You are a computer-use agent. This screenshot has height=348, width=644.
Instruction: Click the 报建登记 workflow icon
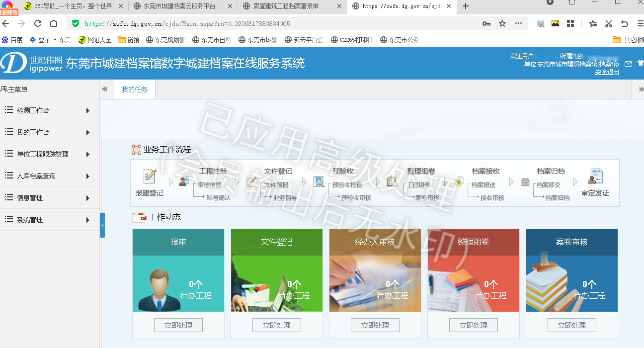pyautogui.click(x=150, y=176)
